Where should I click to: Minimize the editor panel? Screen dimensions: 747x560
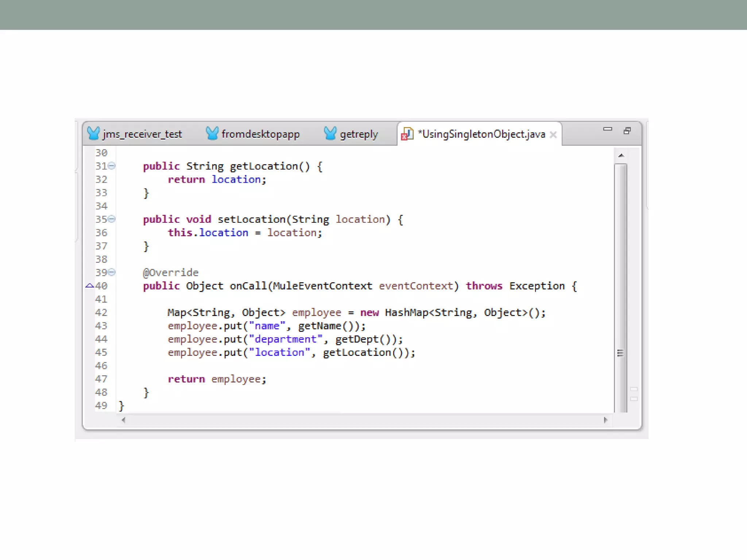click(x=607, y=129)
